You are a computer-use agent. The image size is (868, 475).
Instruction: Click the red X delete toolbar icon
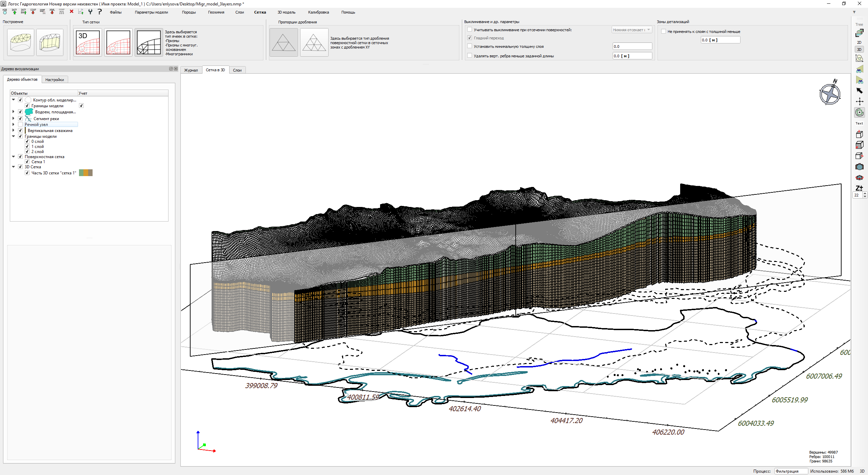click(x=71, y=12)
